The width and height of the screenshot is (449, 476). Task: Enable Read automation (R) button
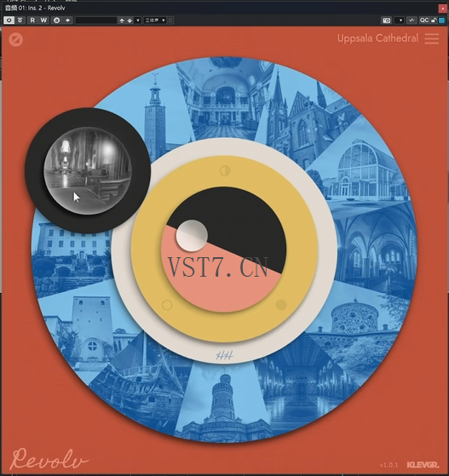point(32,20)
